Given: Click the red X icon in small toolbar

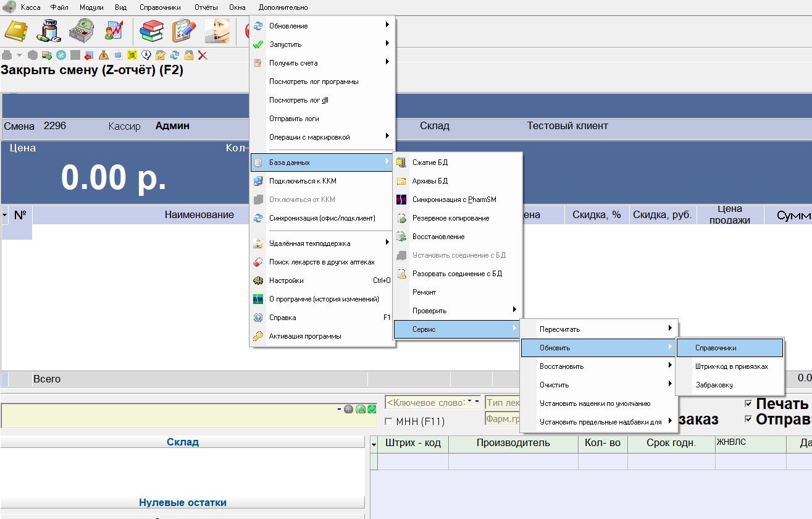Looking at the screenshot, I should tap(203, 55).
